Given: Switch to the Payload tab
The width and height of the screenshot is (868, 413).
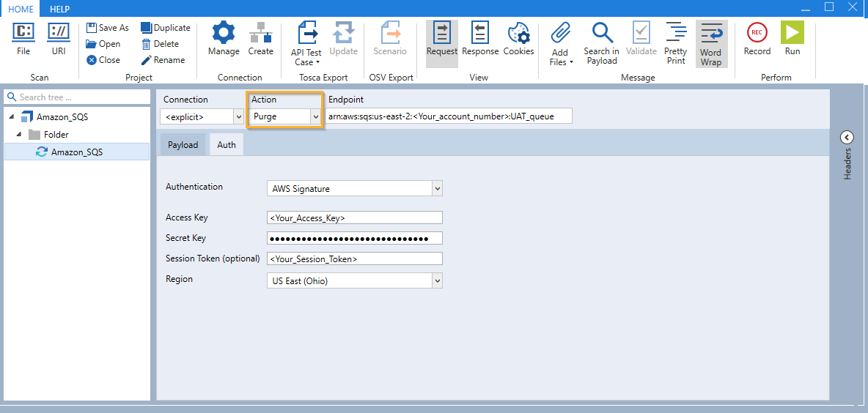Looking at the screenshot, I should pos(183,145).
